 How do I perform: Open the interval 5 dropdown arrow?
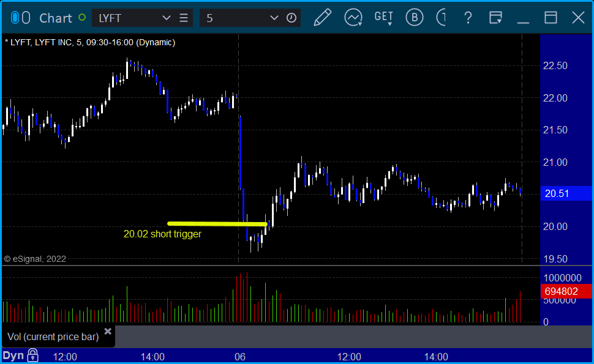coord(274,18)
